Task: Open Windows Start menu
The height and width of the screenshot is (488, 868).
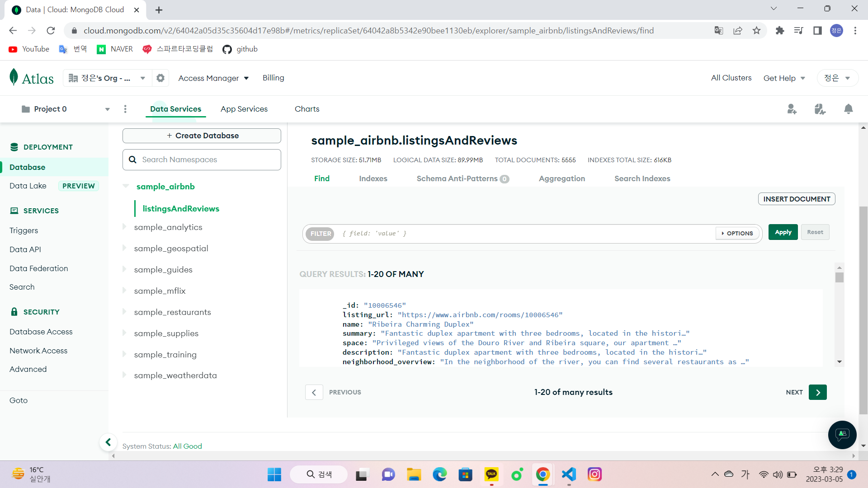Action: [x=274, y=474]
